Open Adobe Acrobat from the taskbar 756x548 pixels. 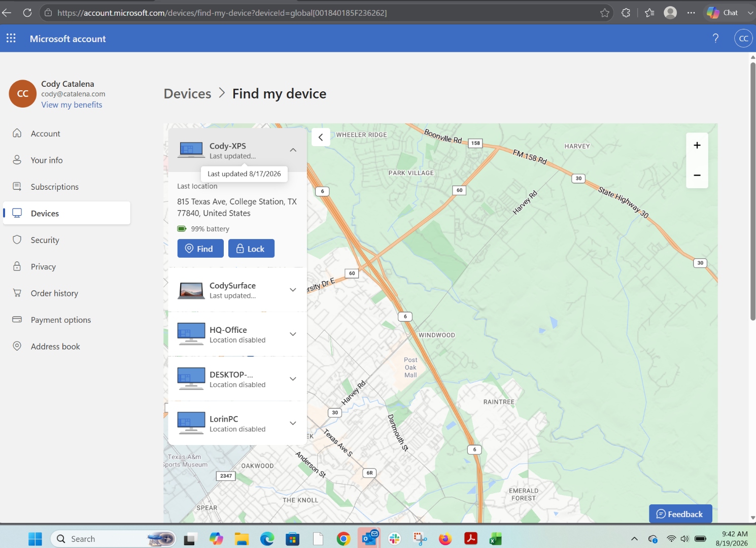pos(471,539)
